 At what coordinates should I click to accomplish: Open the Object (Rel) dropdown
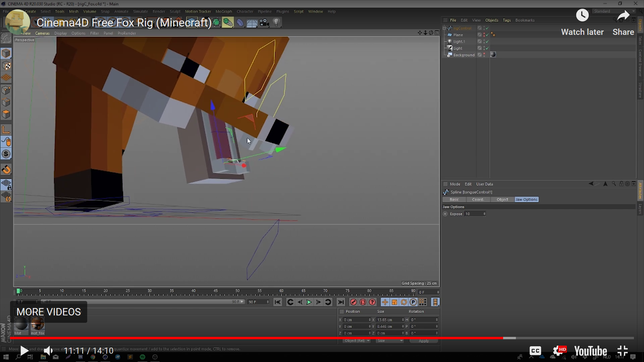click(357, 341)
